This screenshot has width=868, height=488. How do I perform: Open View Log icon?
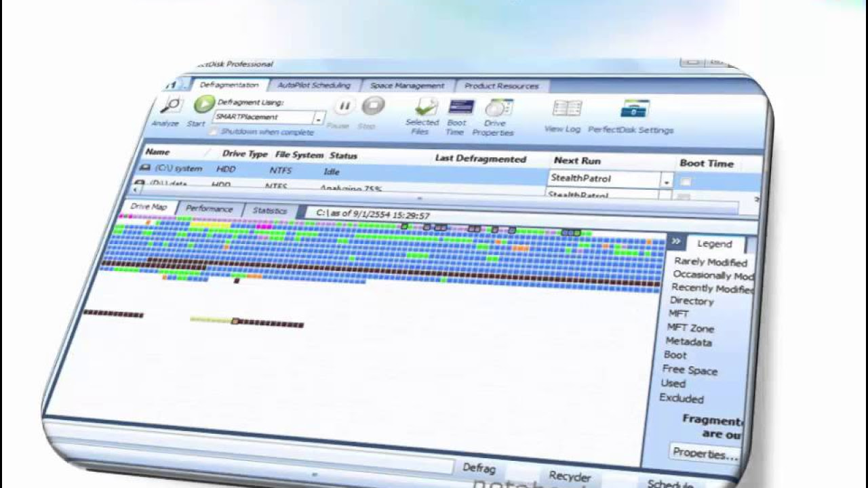[567, 108]
